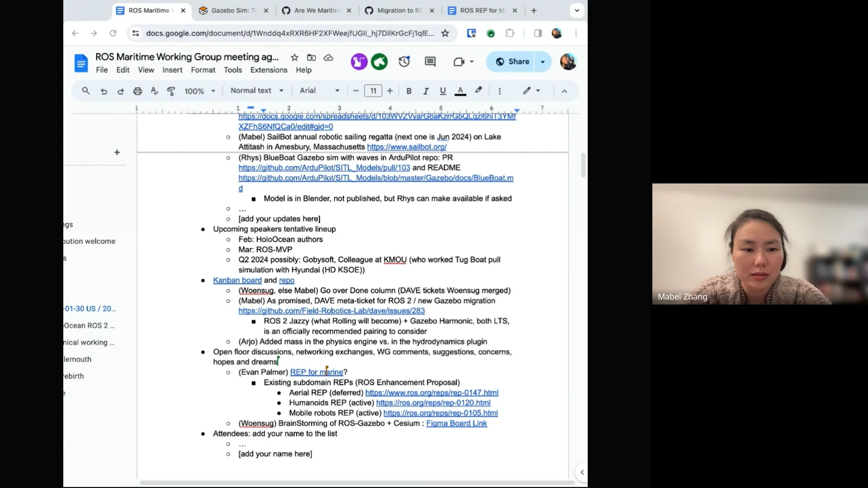Open the Help menu
Screen dimensions: 868x488
(x=304, y=70)
